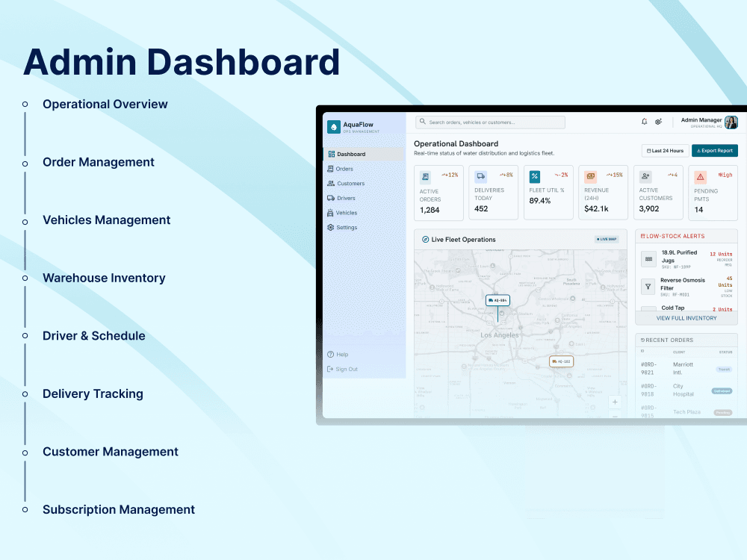Click the 1,284 active orders value
Image resolution: width=747 pixels, height=560 pixels.
pos(430,210)
